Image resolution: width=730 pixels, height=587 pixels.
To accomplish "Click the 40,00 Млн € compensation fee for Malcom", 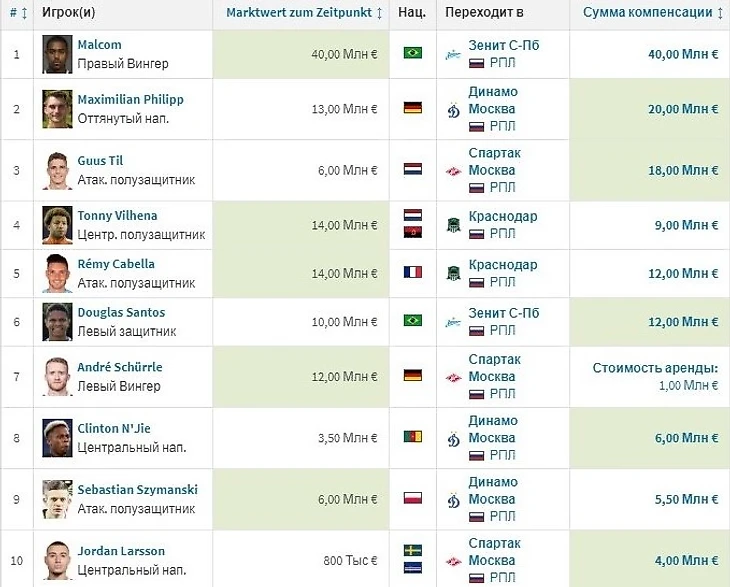I will 683,54.
